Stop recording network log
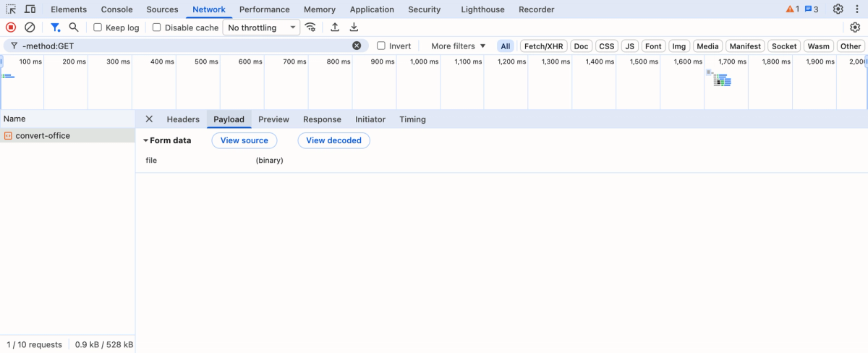Image resolution: width=868 pixels, height=353 pixels. point(11,27)
